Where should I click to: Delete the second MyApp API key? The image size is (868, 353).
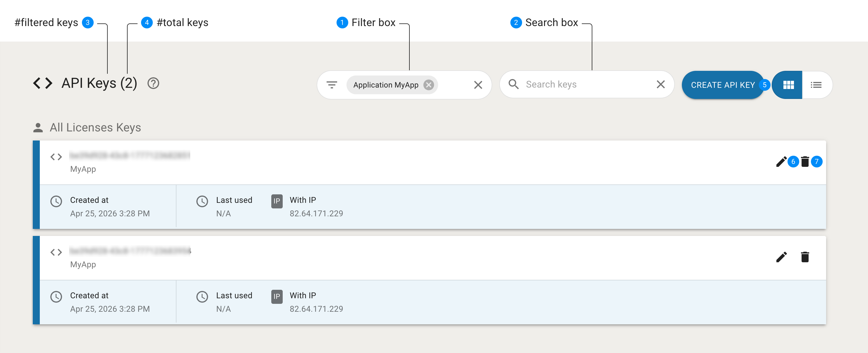pyautogui.click(x=805, y=257)
